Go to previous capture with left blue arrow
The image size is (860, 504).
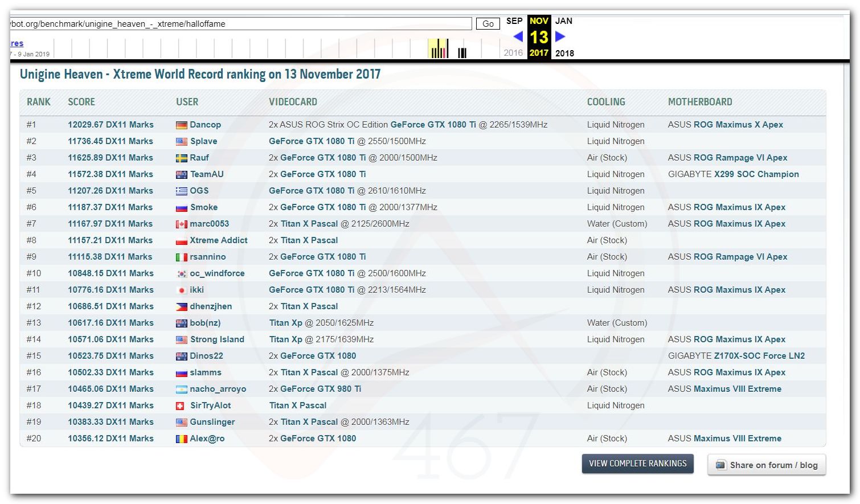coord(518,36)
